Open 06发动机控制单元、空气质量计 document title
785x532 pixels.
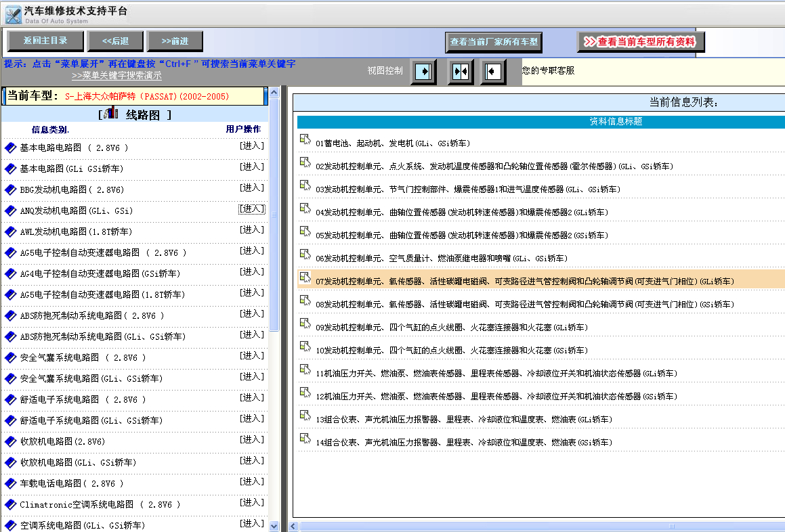(442, 259)
